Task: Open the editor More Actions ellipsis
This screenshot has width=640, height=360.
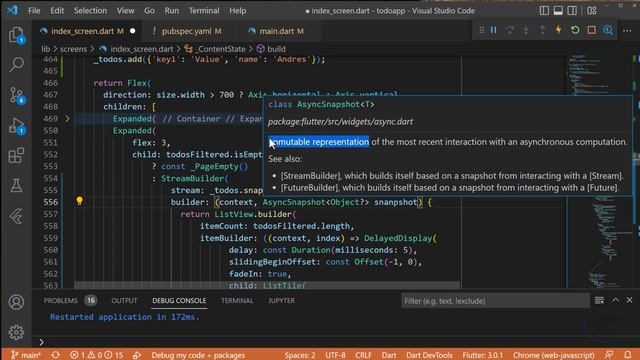Action: [627, 31]
